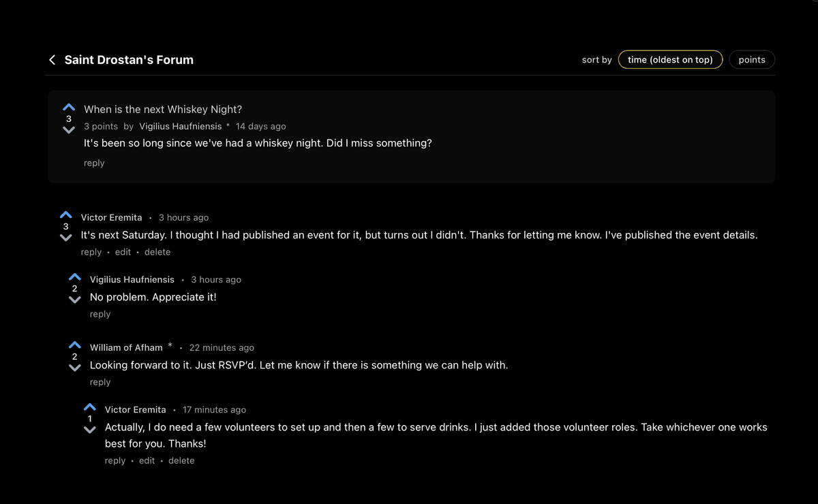Upvote Victor Eremita's first comment

pyautogui.click(x=65, y=215)
